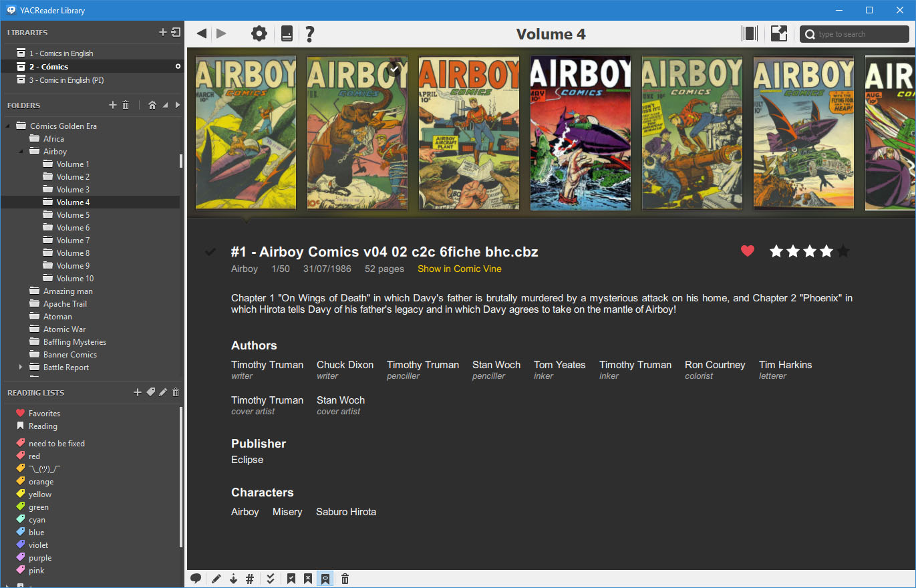Toggle the read checkmark beside the comic title

(x=210, y=251)
